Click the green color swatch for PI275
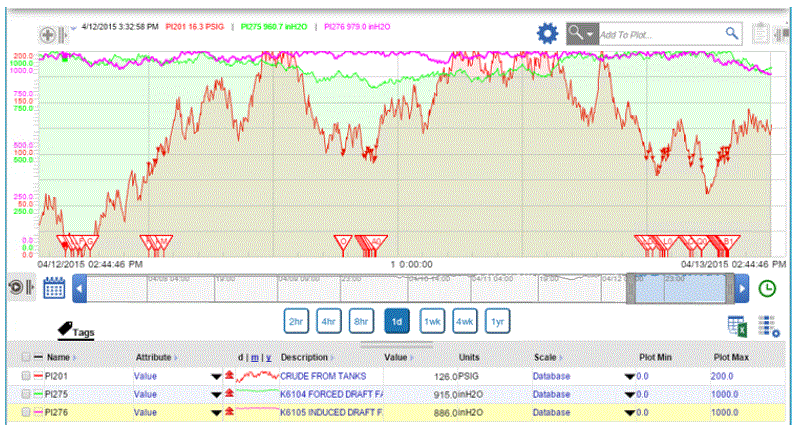The height and width of the screenshot is (434, 801). pos(38,394)
